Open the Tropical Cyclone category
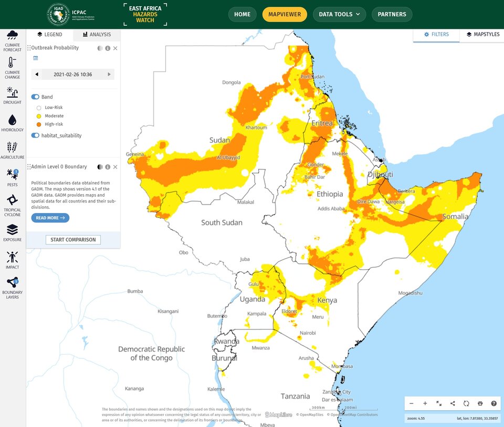 tap(13, 205)
